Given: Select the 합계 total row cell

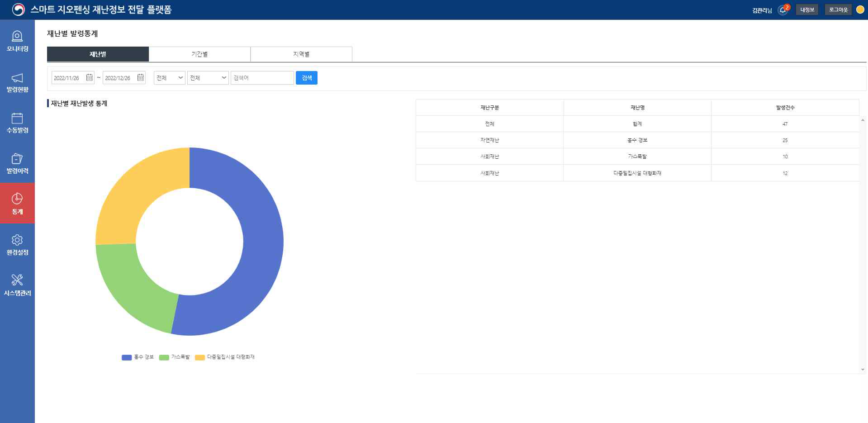Looking at the screenshot, I should tap(637, 124).
